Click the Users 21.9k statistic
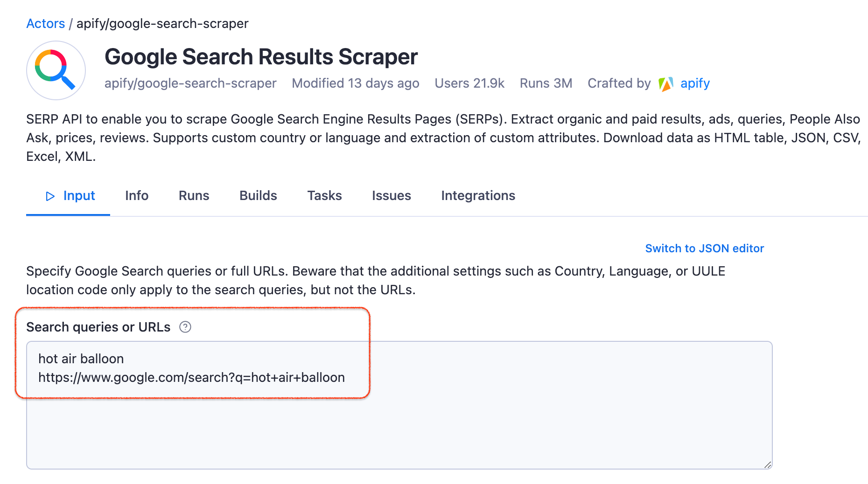 click(469, 83)
